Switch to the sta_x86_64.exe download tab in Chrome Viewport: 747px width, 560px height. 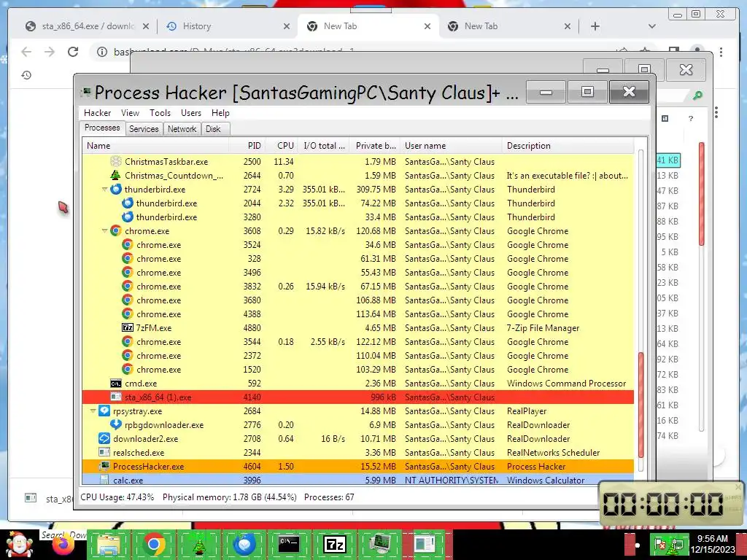point(88,26)
